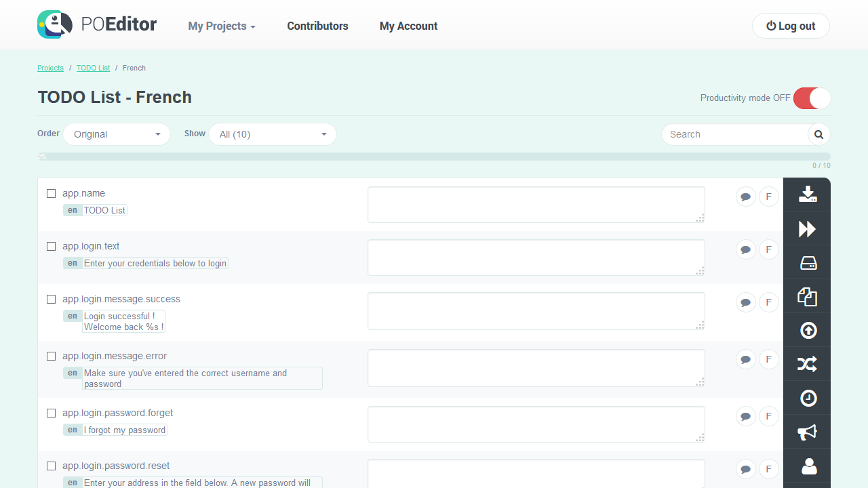This screenshot has width=868, height=488.
Task: Open the Show dropdown set to All (10)
Action: click(273, 134)
